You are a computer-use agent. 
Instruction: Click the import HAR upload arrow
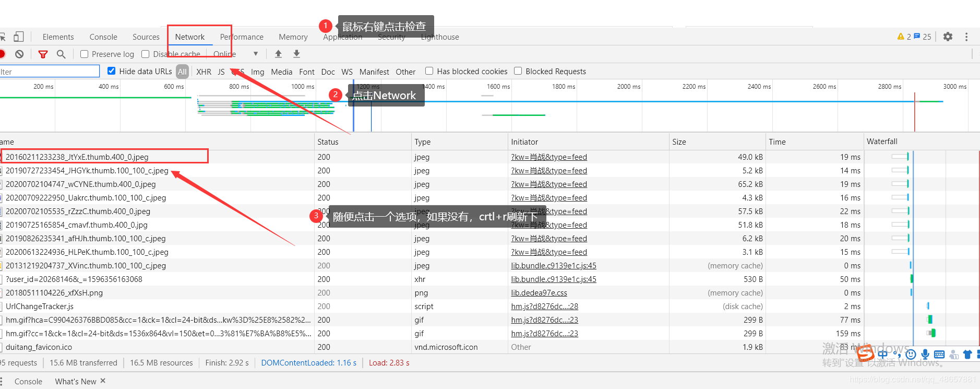279,54
